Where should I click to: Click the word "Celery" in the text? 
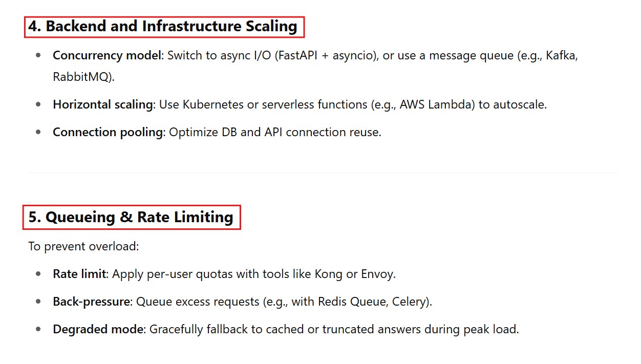tap(410, 302)
